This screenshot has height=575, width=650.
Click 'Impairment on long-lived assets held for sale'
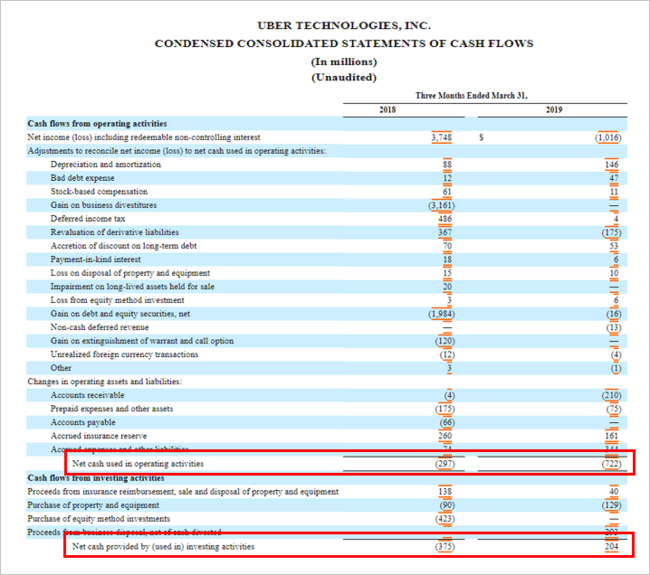tap(133, 286)
